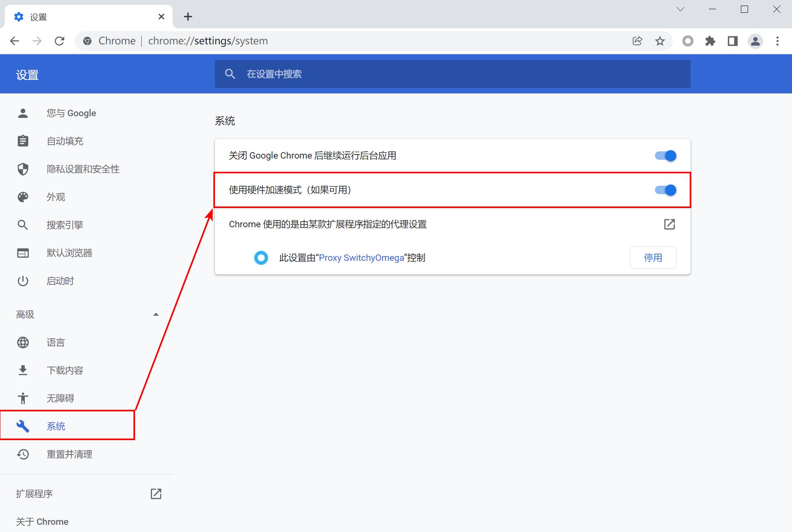Click the 设置 page title in header

27,75
